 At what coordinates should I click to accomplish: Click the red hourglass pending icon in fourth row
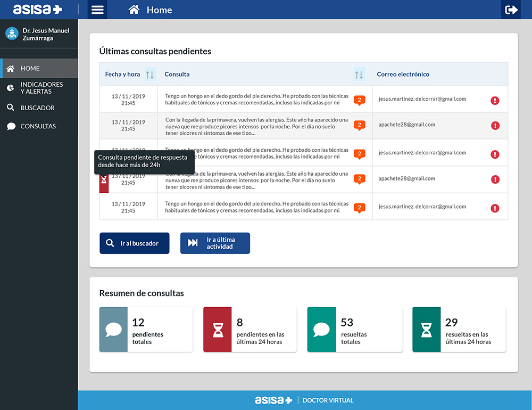pyautogui.click(x=104, y=182)
